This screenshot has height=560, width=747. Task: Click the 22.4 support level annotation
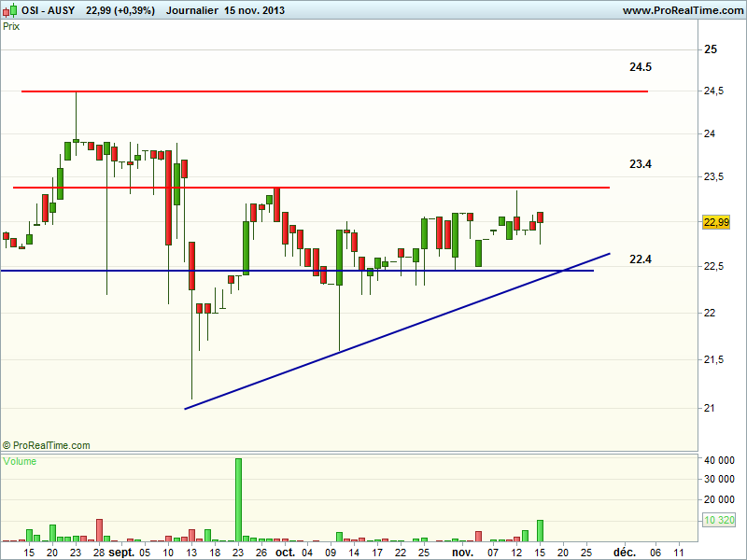click(x=641, y=259)
